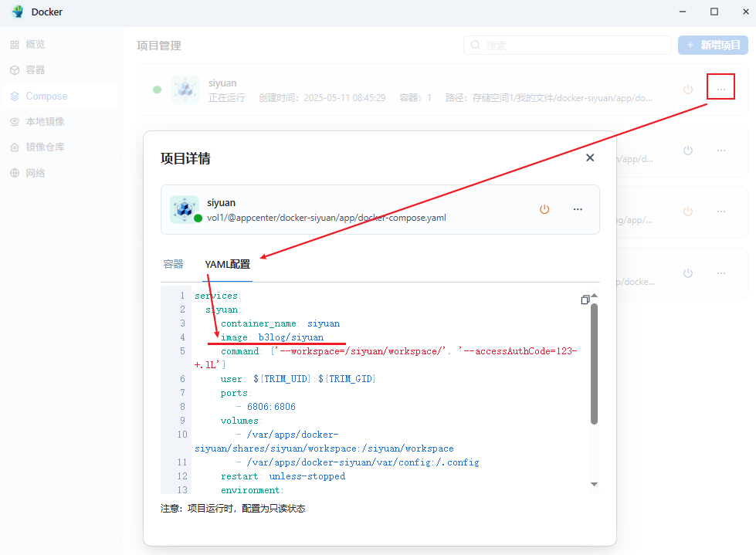Click the YAML scrollbar up arrow

pyautogui.click(x=594, y=296)
